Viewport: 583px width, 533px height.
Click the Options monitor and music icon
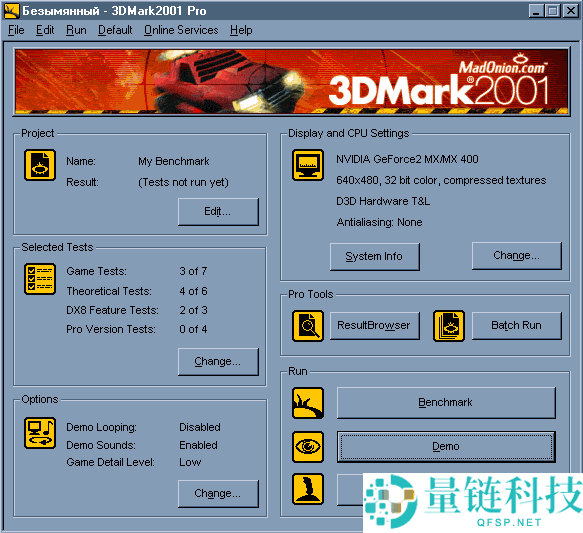coord(40,433)
